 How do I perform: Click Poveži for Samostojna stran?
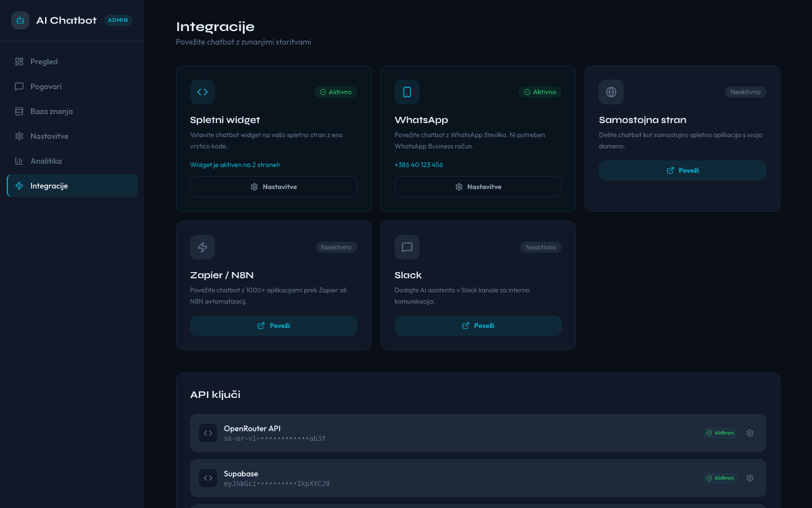coord(682,170)
